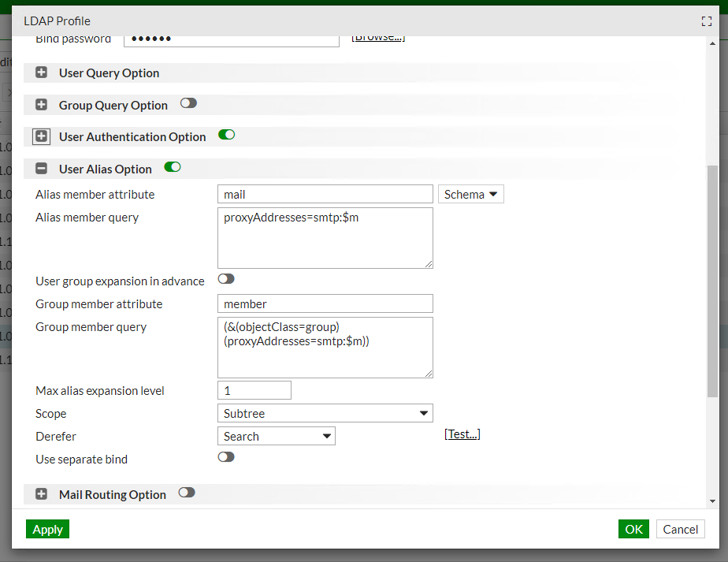Image resolution: width=728 pixels, height=562 pixels.
Task: Expand Mail Routing Option plus icon
Action: pyautogui.click(x=42, y=494)
